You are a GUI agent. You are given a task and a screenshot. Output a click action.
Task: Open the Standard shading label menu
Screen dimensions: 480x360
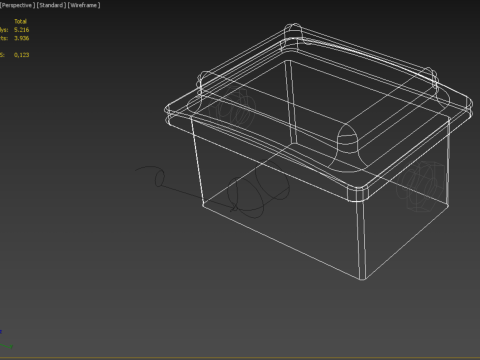[x=52, y=5]
